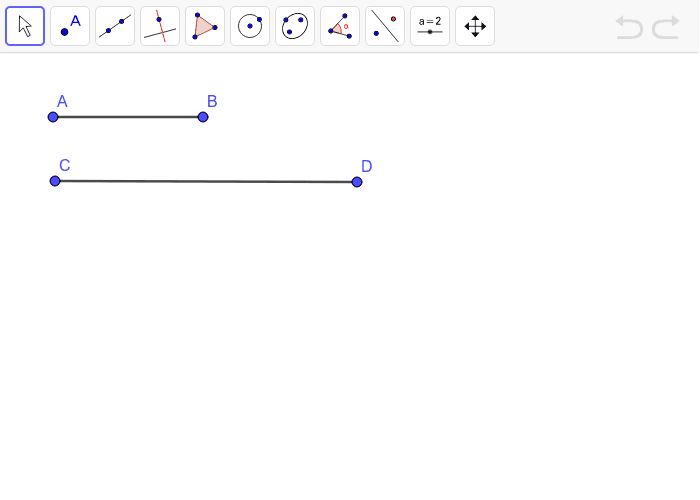The width and height of the screenshot is (700, 500).
Task: Select the Angle tool
Action: tap(340, 26)
